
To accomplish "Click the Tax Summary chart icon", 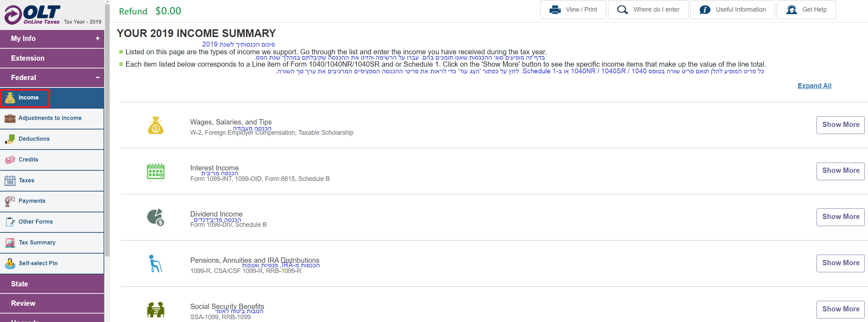I will point(10,243).
